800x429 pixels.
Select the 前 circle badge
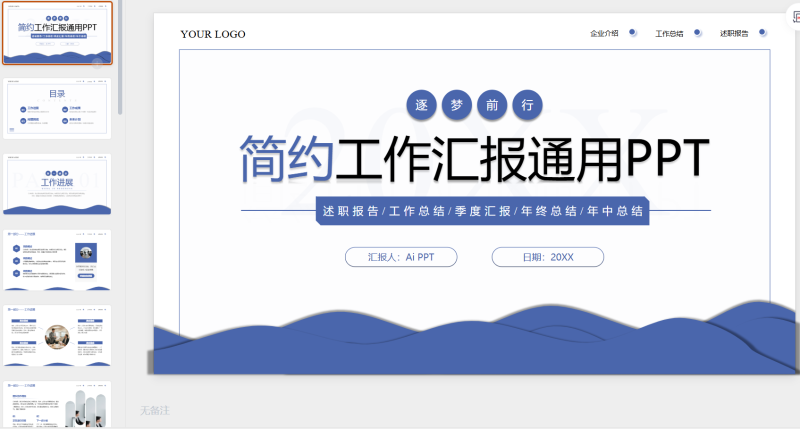pos(492,105)
